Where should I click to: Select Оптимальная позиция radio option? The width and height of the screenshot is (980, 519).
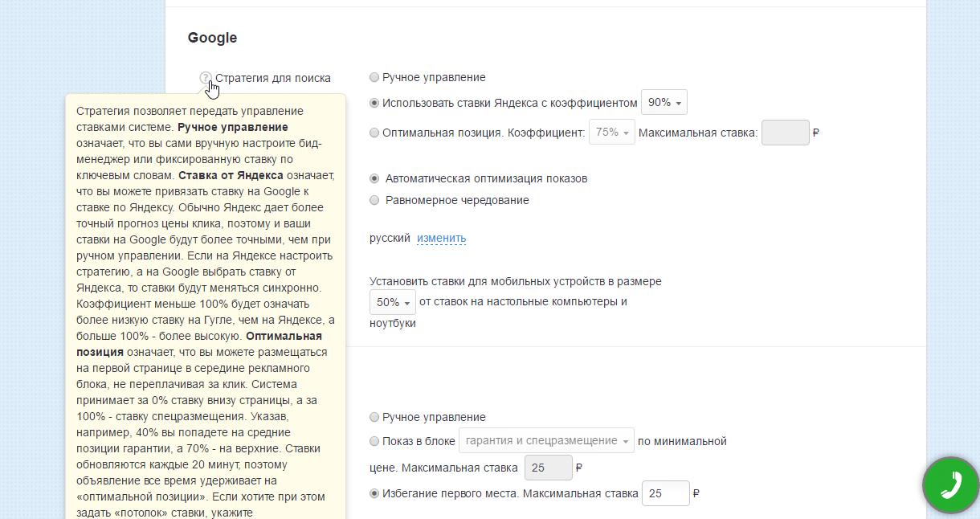point(374,133)
